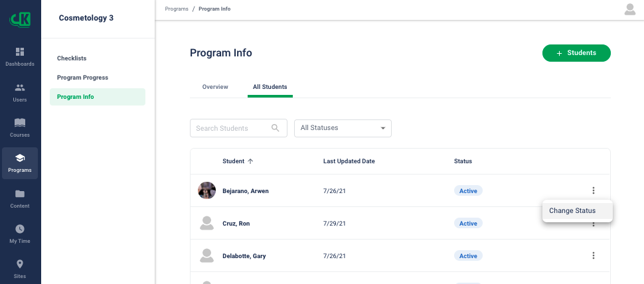The height and width of the screenshot is (284, 644).
Task: Select the Programs graduation cap icon
Action: coord(20,158)
